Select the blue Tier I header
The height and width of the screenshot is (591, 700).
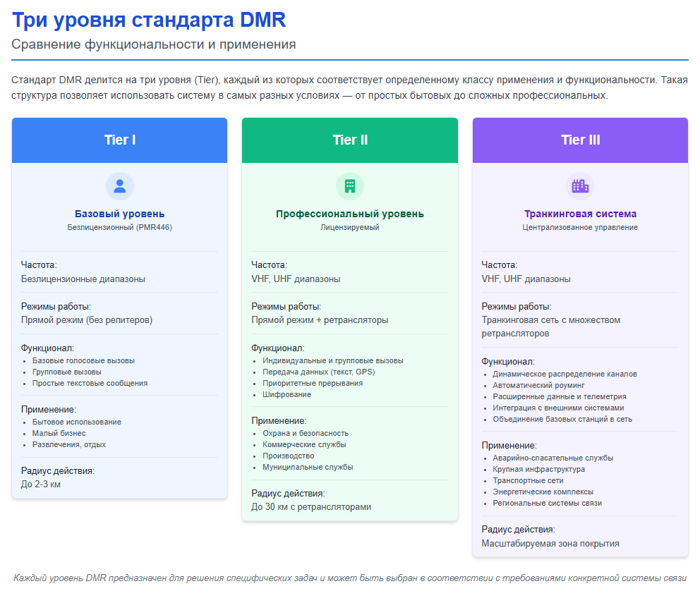point(119,140)
